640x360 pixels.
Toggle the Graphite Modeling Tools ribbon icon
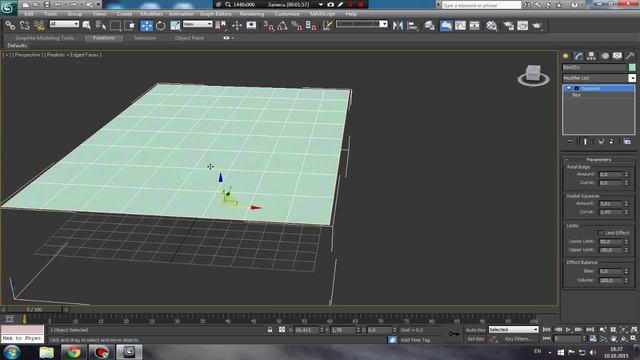pyautogui.click(x=446, y=26)
